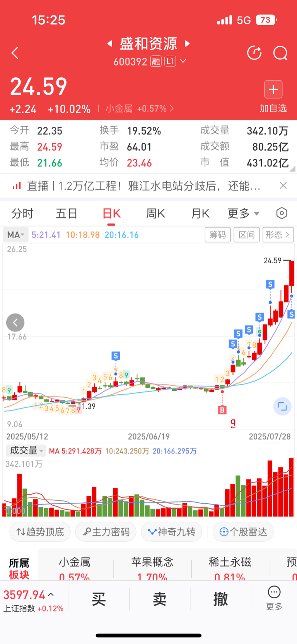Expand the 上证指数 index panel caret
Viewport: 297px width, 644px height.
[x=51, y=594]
